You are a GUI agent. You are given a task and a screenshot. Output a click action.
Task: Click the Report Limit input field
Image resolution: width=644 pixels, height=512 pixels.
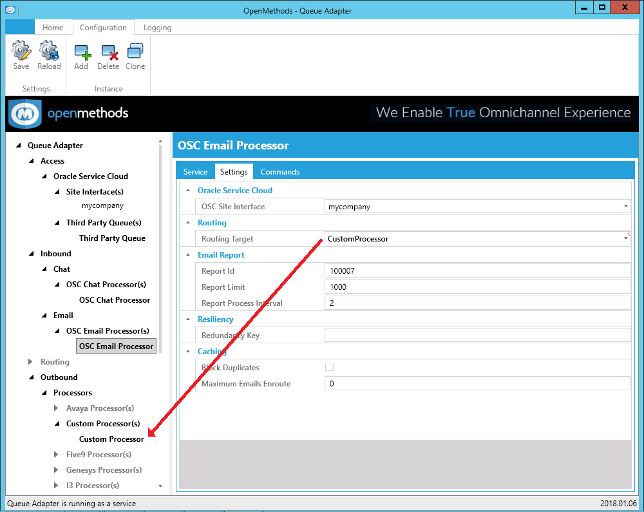pos(477,287)
